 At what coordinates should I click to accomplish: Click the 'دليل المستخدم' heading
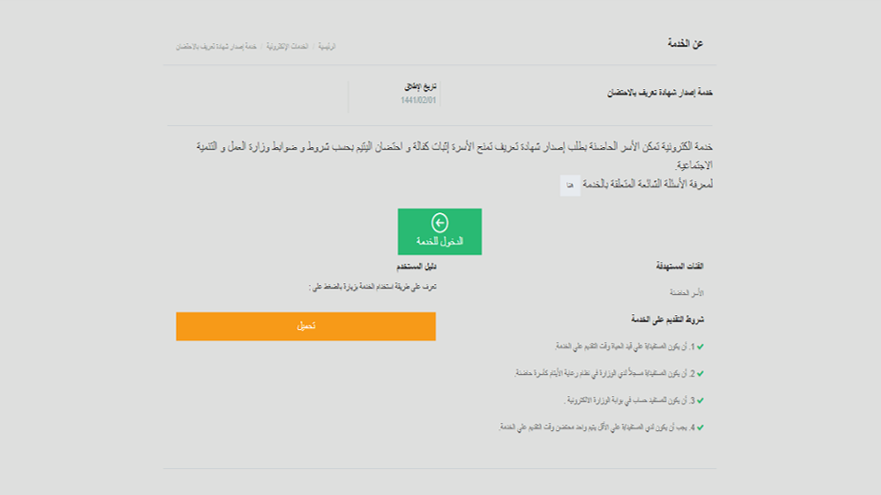416,266
